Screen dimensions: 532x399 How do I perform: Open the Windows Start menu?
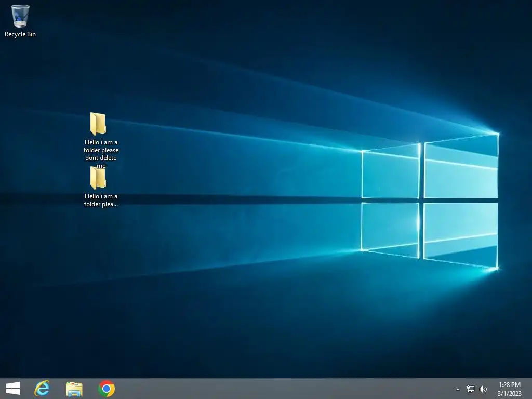tap(13, 389)
